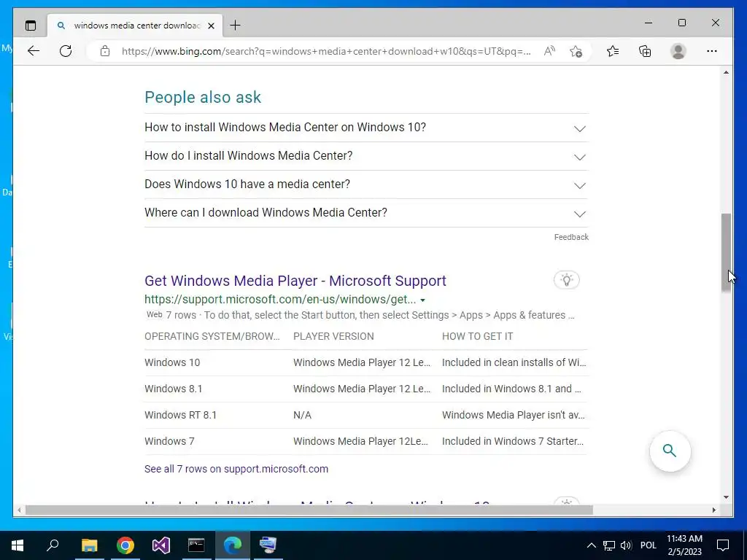Switch input language POL
This screenshot has height=560, width=747.
pyautogui.click(x=649, y=545)
